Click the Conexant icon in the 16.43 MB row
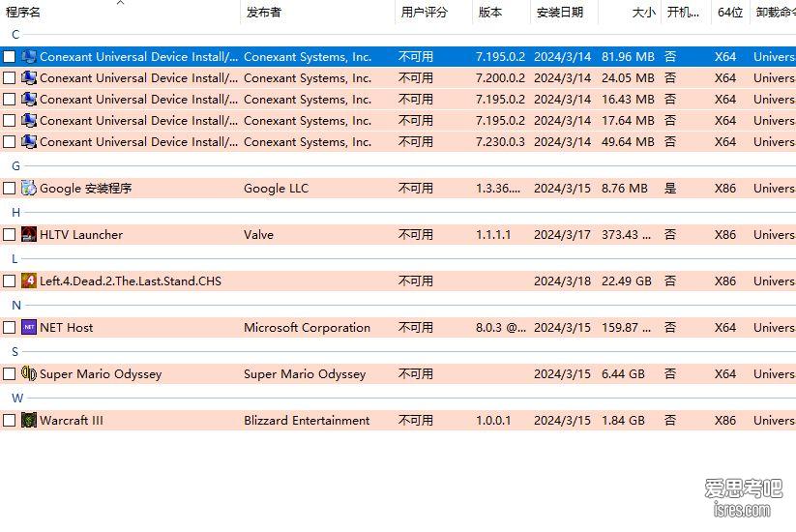796x532 pixels. pos(29,99)
